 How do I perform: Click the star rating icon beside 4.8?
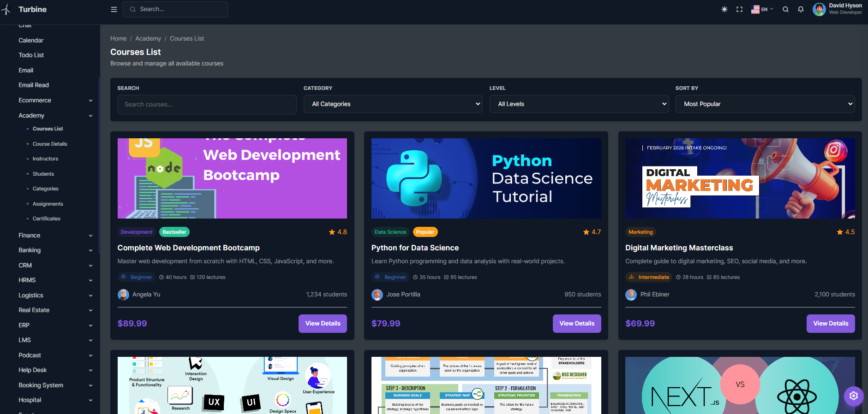(332, 232)
